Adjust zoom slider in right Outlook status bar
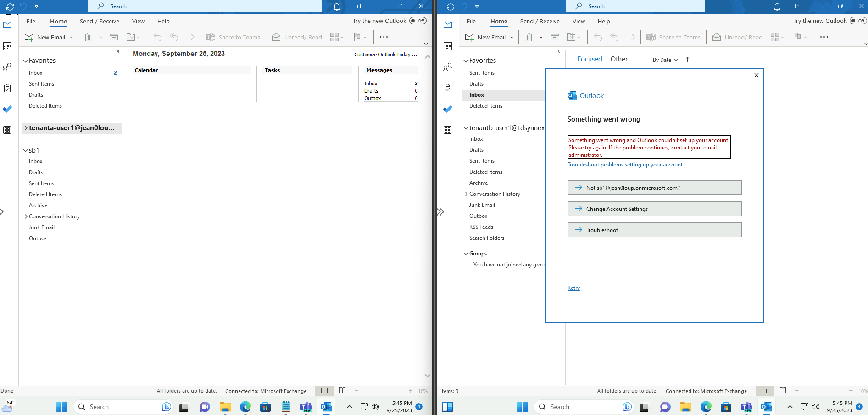The width and height of the screenshot is (868, 415). click(x=824, y=391)
